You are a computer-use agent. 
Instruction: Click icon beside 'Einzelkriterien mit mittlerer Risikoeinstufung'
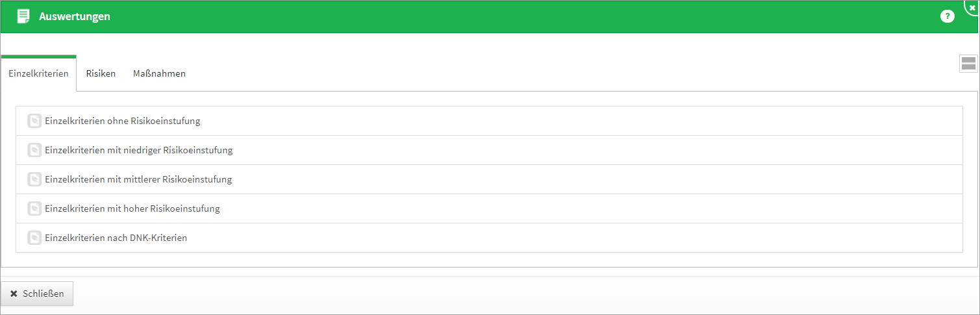click(34, 179)
